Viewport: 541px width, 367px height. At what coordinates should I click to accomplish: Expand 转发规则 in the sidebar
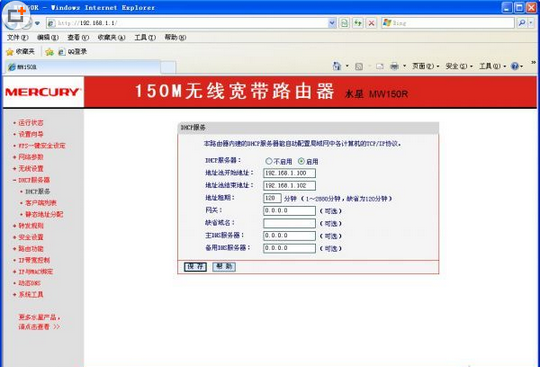[x=31, y=226]
